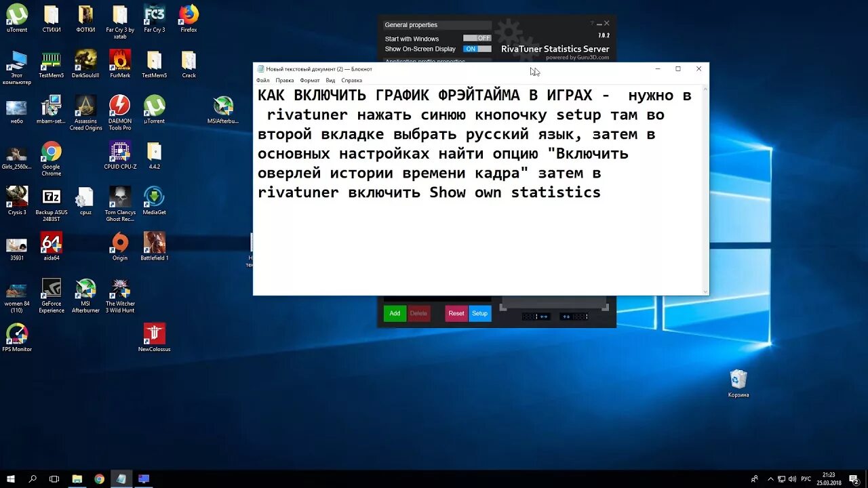
Task: Launch FurMark from the desktop
Action: [120, 64]
